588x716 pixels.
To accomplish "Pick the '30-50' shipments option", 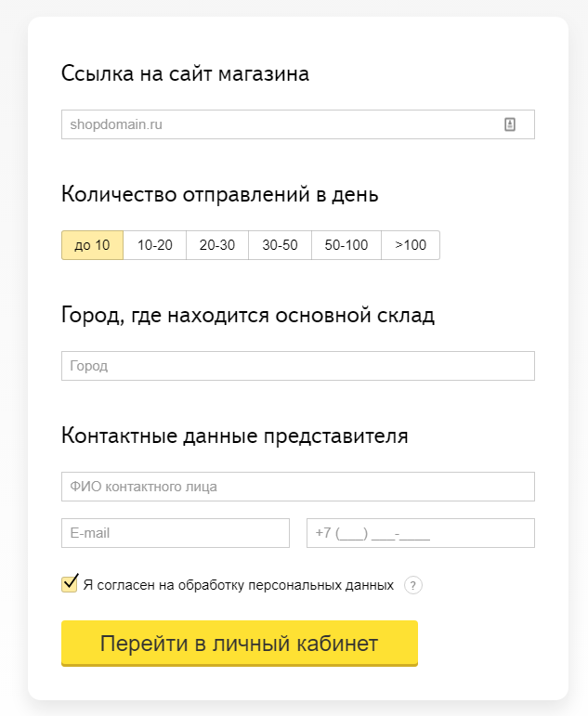I will [x=280, y=245].
